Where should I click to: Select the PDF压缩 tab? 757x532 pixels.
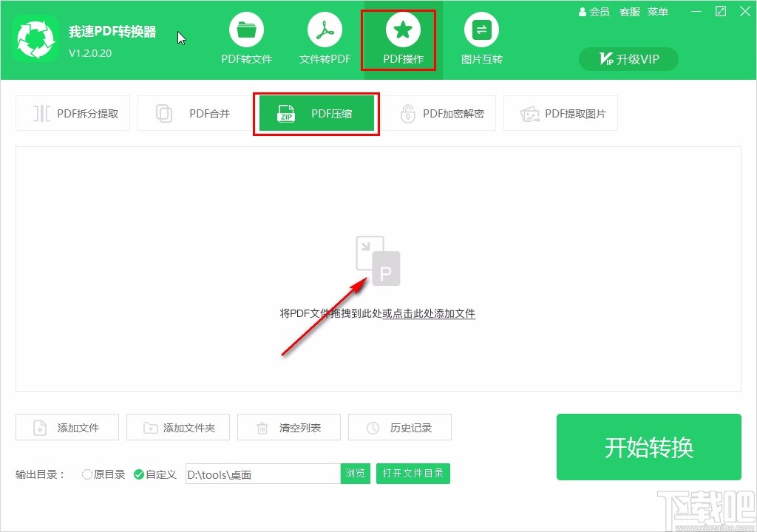[x=316, y=114]
